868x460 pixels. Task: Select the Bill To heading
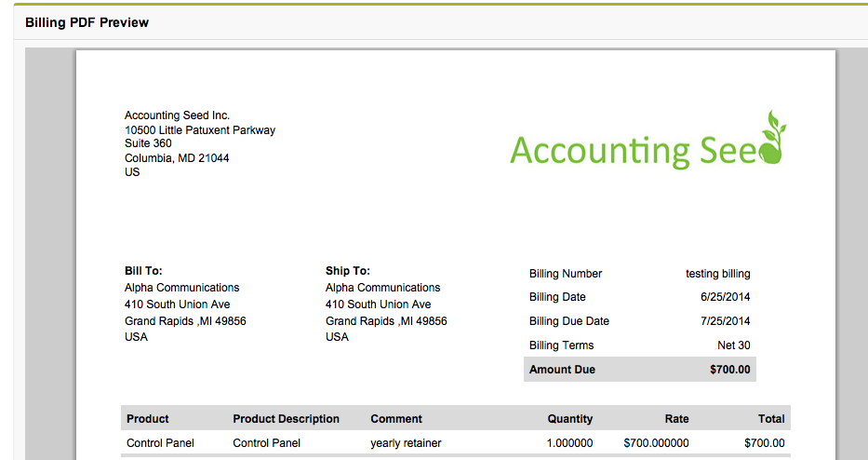pos(143,271)
